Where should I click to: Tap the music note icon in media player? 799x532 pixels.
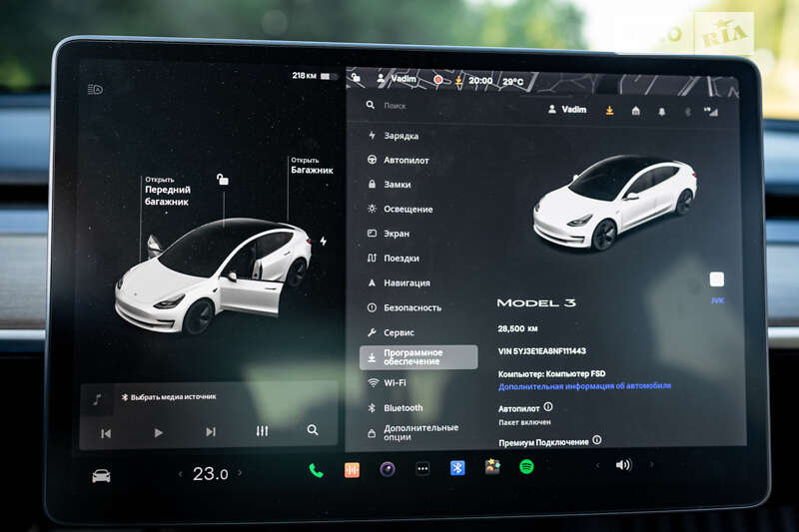(97, 399)
